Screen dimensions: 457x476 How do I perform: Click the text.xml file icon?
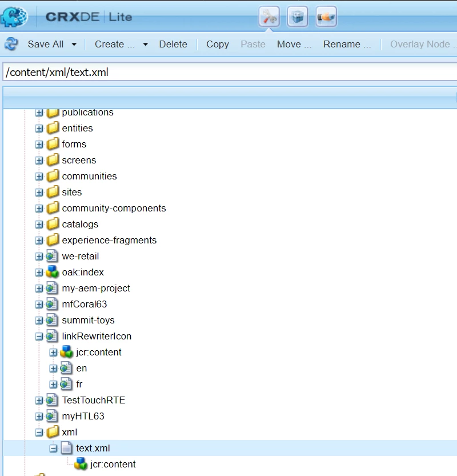pyautogui.click(x=66, y=448)
